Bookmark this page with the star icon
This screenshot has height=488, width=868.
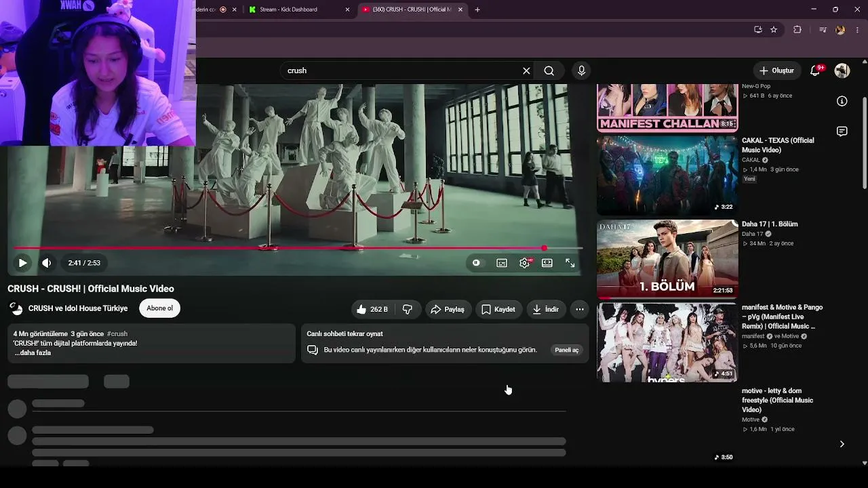click(x=774, y=30)
